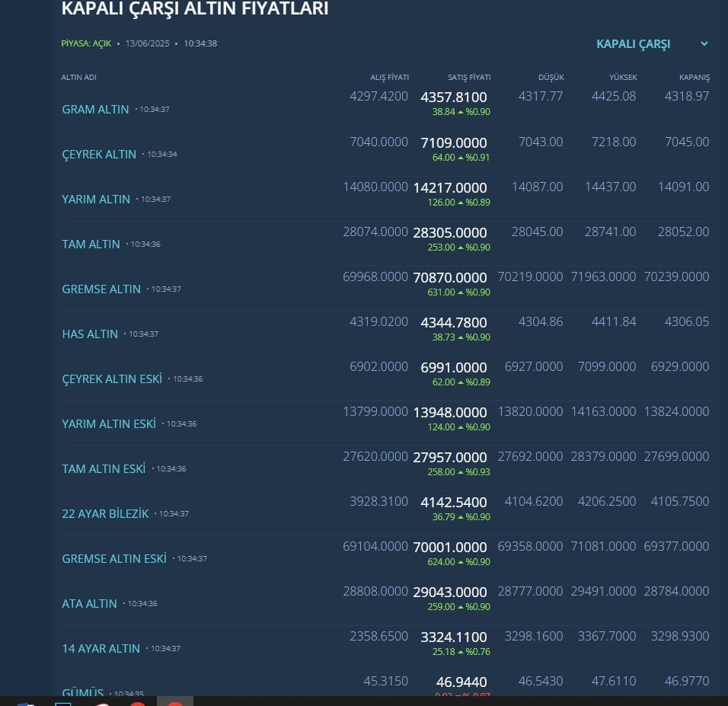Image resolution: width=728 pixels, height=706 pixels.
Task: Open YARIM ALTIN ESKİ entry
Action: tap(109, 424)
